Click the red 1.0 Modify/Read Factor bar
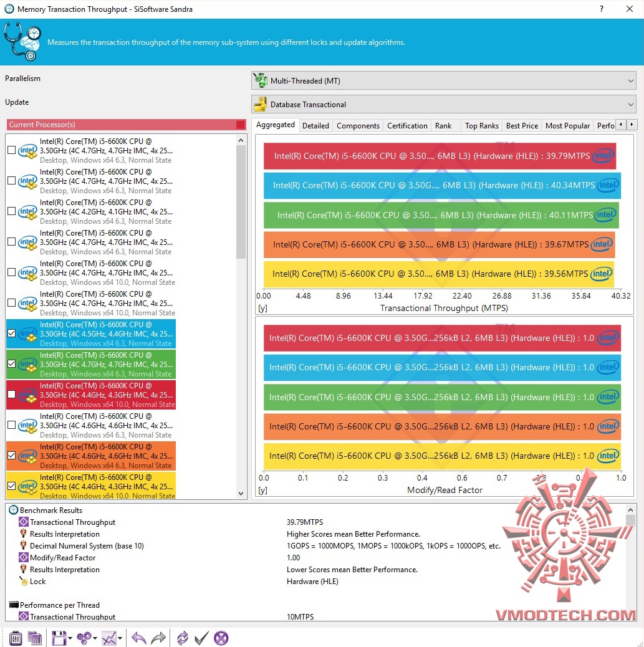 click(442, 338)
